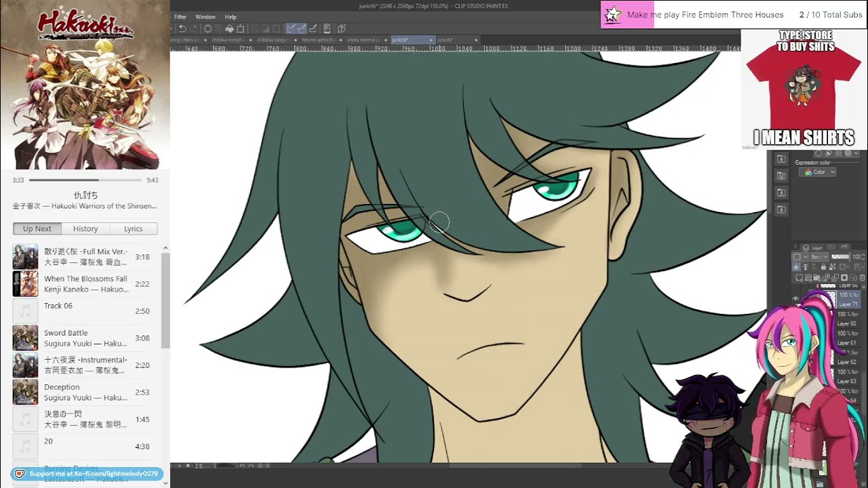Click the Clear (burst) icon in command bar
This screenshot has width=868, height=488.
[208, 28]
